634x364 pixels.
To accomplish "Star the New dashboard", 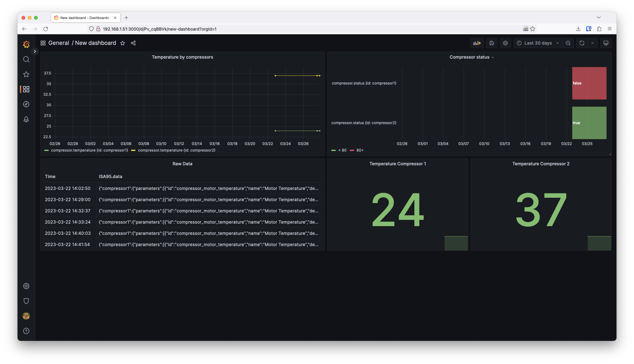I will [122, 43].
